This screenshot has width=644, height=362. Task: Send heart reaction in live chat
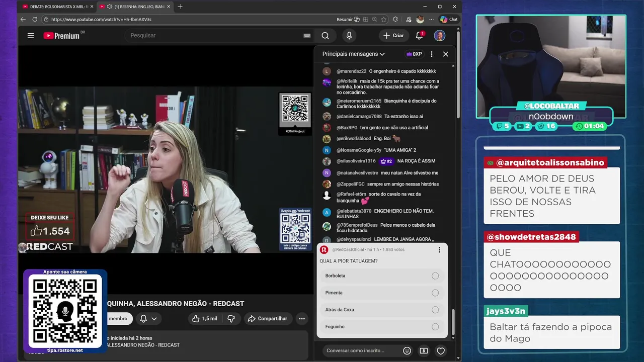pos(441,351)
